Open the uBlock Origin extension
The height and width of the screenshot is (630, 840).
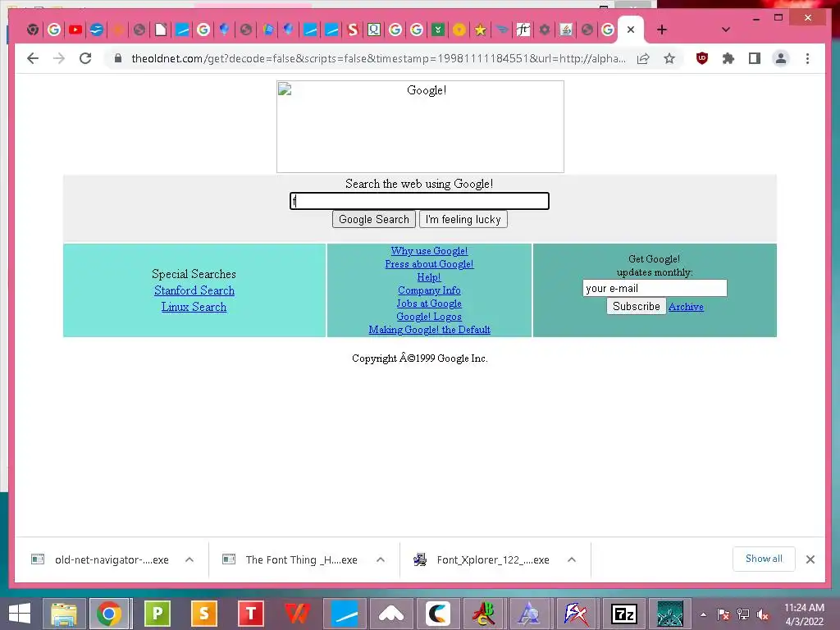(x=702, y=58)
